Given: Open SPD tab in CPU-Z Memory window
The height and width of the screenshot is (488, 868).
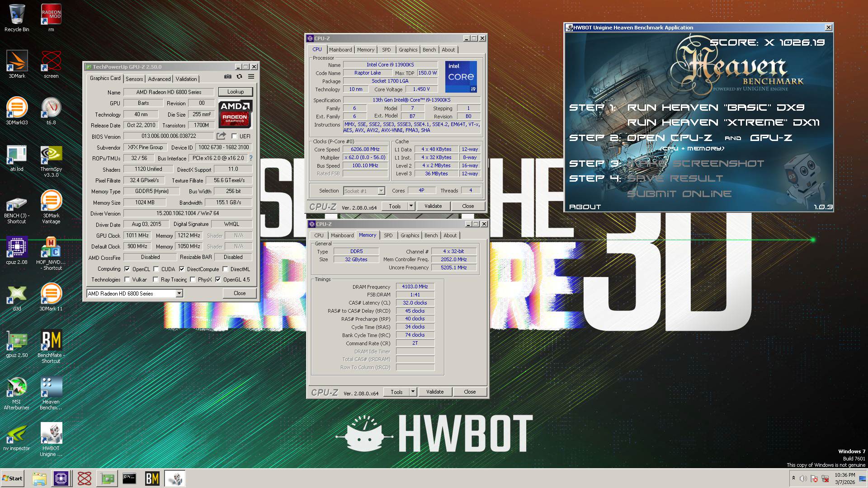Looking at the screenshot, I should coord(388,235).
